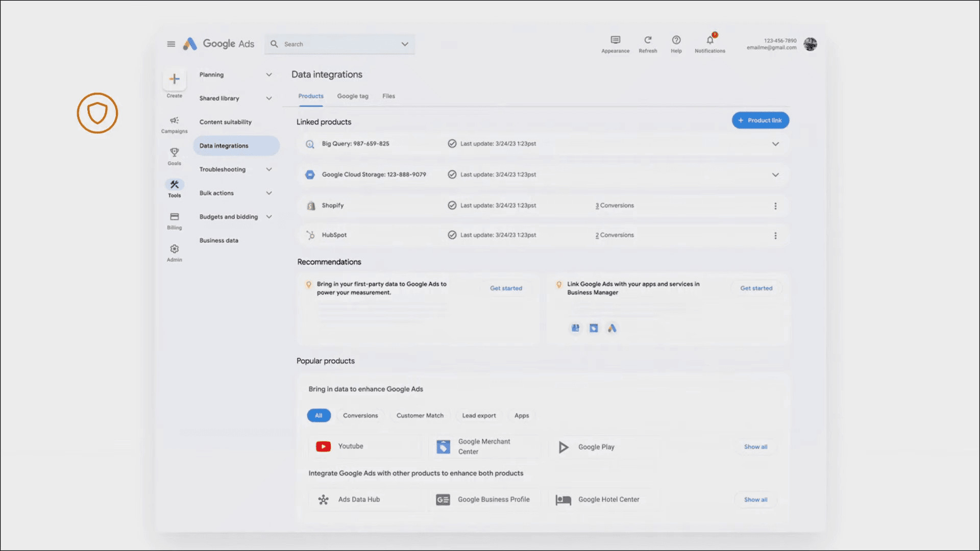Select the Conversions filter chip
The height and width of the screenshot is (551, 980).
tap(360, 415)
